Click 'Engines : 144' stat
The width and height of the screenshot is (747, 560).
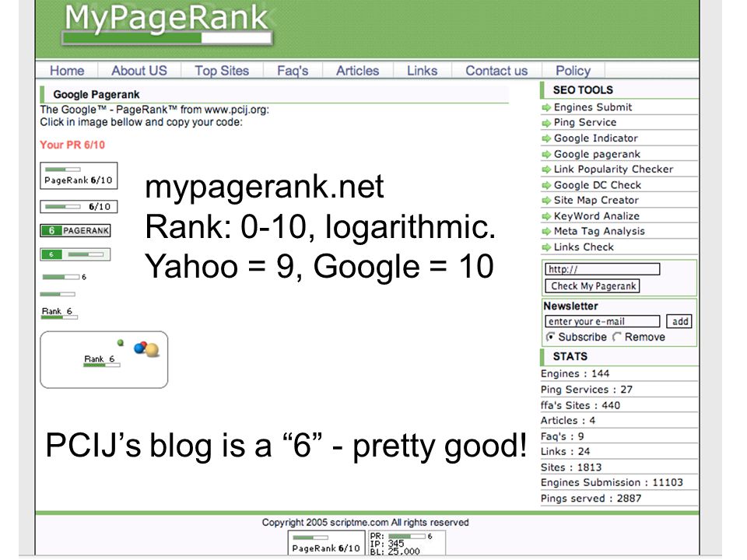click(x=575, y=373)
